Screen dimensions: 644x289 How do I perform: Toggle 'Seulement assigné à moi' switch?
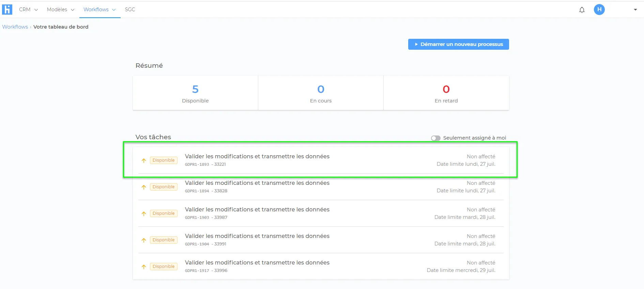pyautogui.click(x=435, y=138)
